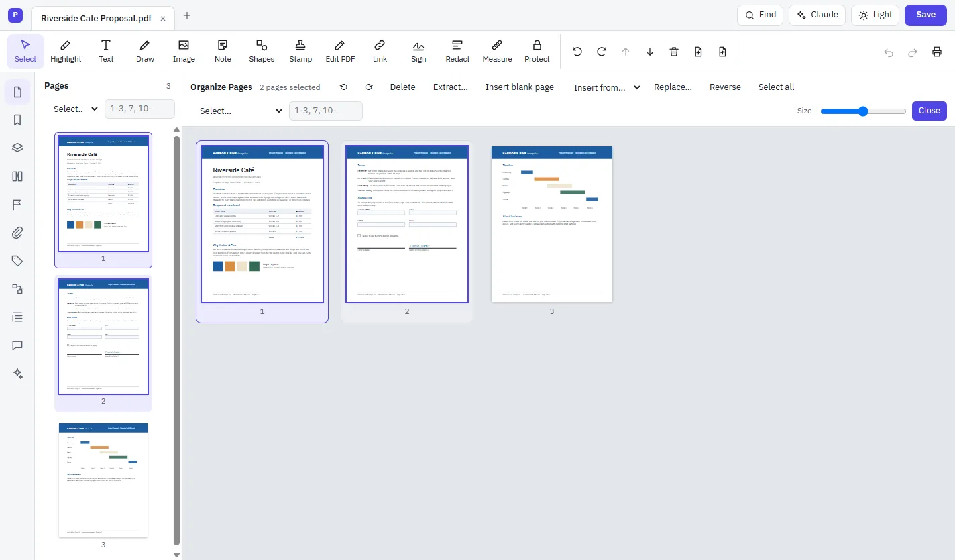
Task: Open a new tab with plus button
Action: (187, 15)
